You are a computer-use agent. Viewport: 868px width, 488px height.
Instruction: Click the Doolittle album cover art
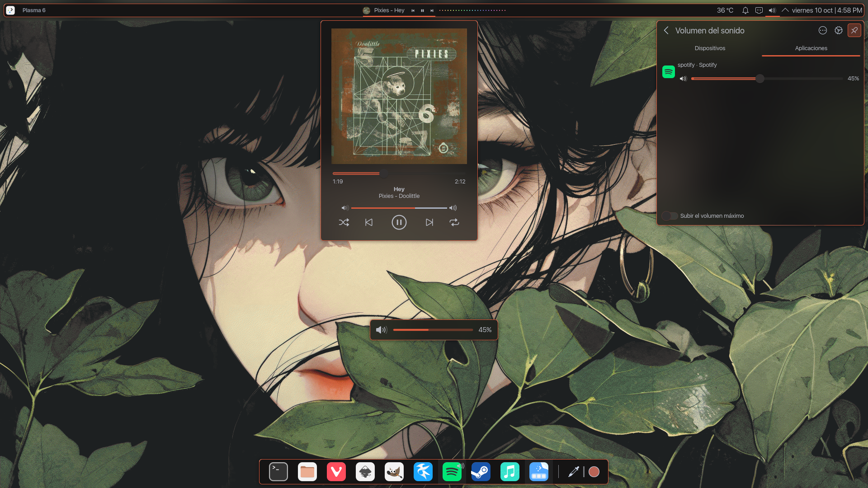coord(399,96)
